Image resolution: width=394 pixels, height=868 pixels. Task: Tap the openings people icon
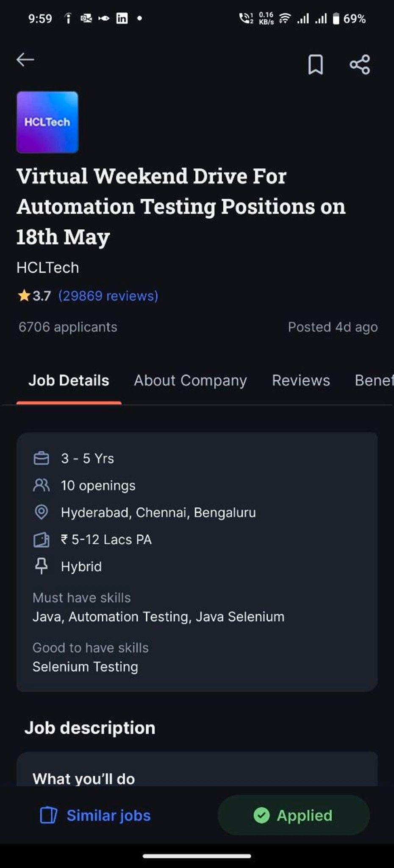click(x=41, y=485)
